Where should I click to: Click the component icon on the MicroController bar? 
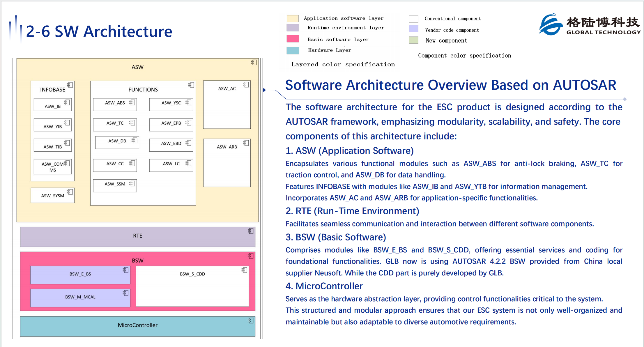pyautogui.click(x=251, y=321)
